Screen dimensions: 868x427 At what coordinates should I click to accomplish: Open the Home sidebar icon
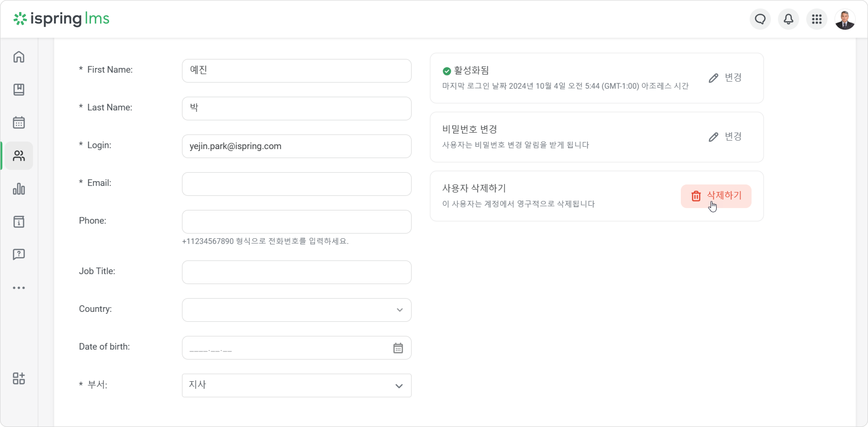(x=19, y=57)
